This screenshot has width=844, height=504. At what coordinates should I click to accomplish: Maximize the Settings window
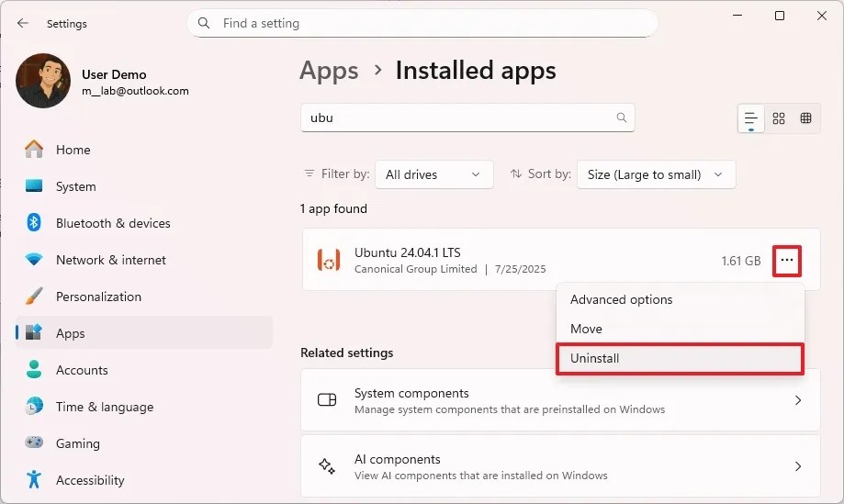(780, 16)
